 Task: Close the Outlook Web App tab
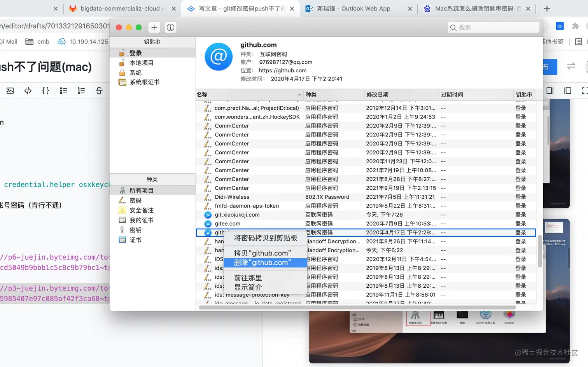(410, 9)
